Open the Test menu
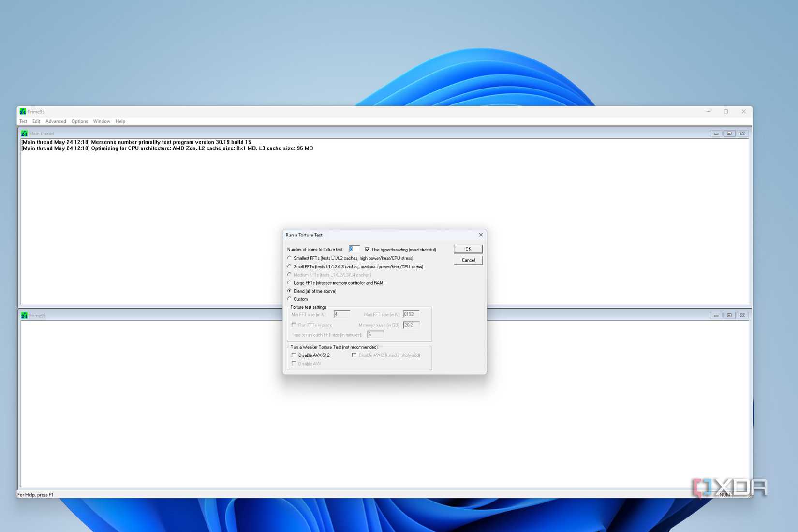The height and width of the screenshot is (532, 798). (x=23, y=121)
